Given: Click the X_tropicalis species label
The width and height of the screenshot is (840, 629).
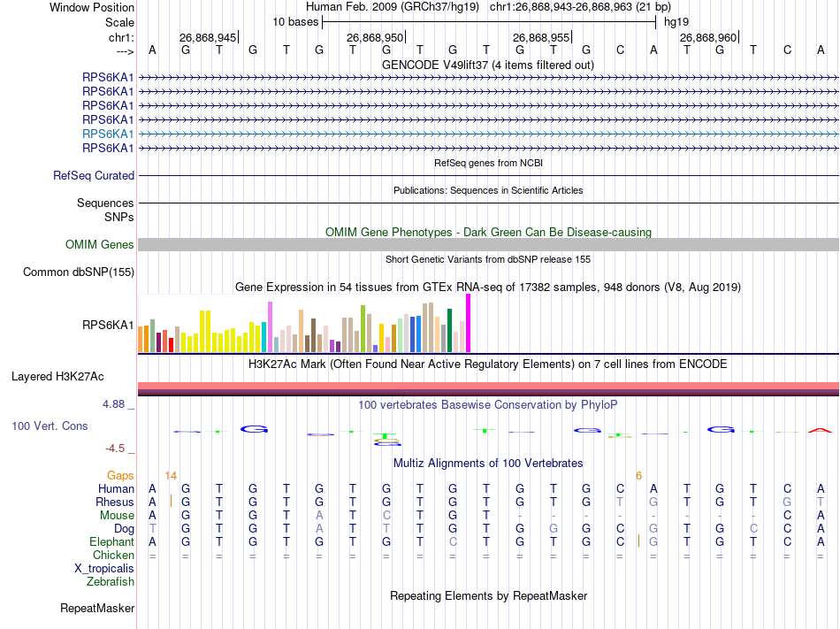Looking at the screenshot, I should click(104, 569).
